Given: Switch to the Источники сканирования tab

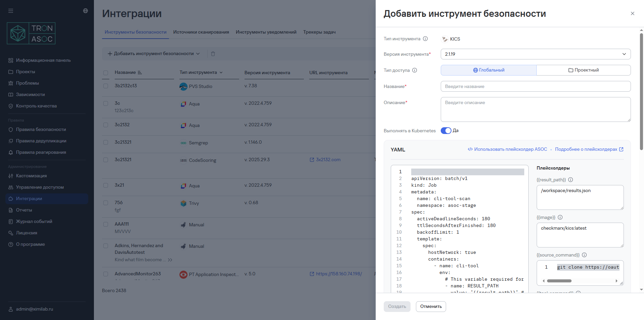Looking at the screenshot, I should [x=201, y=32].
